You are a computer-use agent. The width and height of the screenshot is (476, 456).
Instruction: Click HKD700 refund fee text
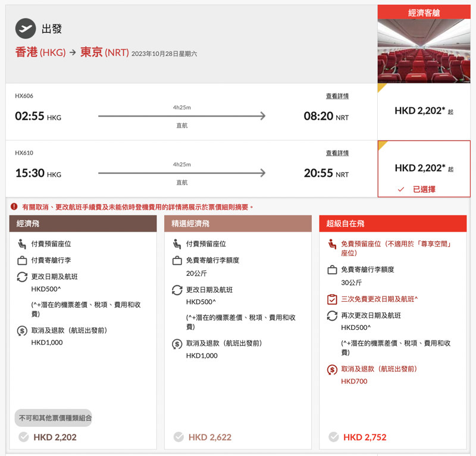click(x=354, y=381)
